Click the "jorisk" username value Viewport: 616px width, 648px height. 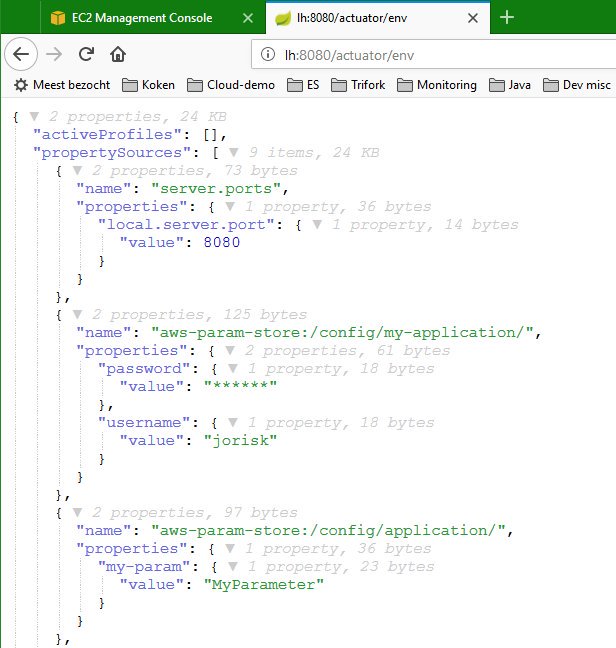click(240, 441)
